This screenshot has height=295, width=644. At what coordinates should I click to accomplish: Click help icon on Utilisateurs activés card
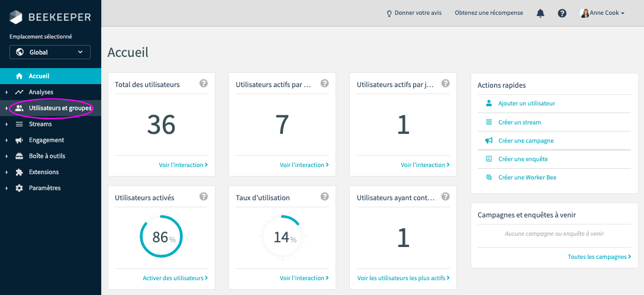tap(204, 197)
